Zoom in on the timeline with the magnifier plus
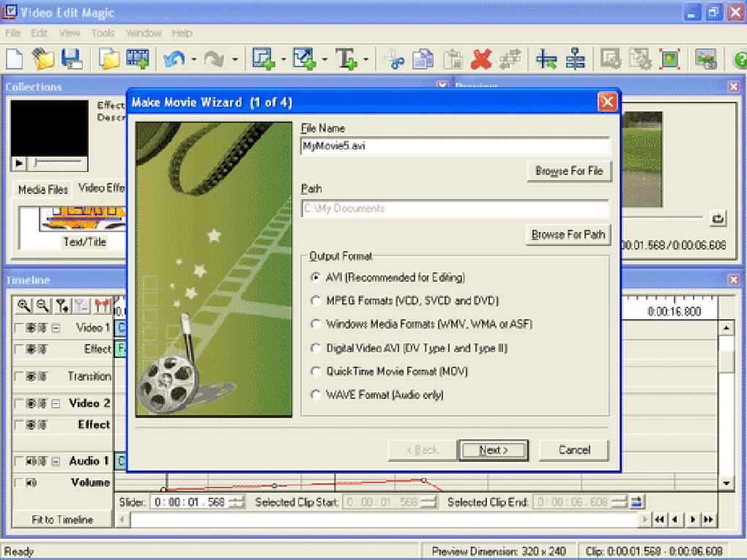The width and height of the screenshot is (747, 560). [x=23, y=306]
